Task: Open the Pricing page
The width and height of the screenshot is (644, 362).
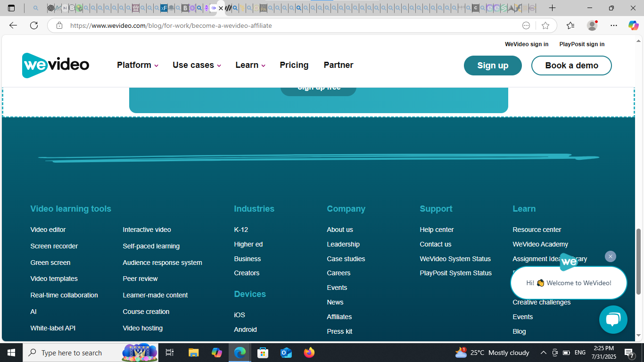Action: [294, 65]
